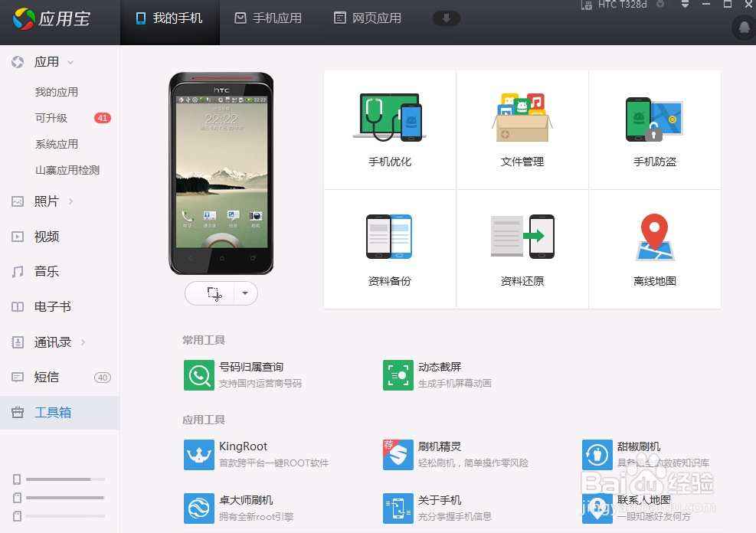Screen dimensions: 756x533
Task: Open the 刷机精灵 flashing tool icon
Action: [398, 454]
